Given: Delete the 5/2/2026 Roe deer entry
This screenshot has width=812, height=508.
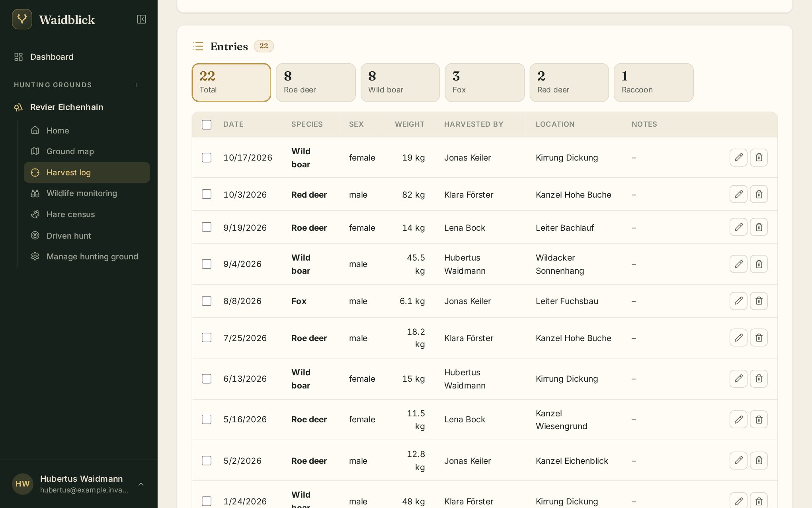Looking at the screenshot, I should pyautogui.click(x=759, y=461).
